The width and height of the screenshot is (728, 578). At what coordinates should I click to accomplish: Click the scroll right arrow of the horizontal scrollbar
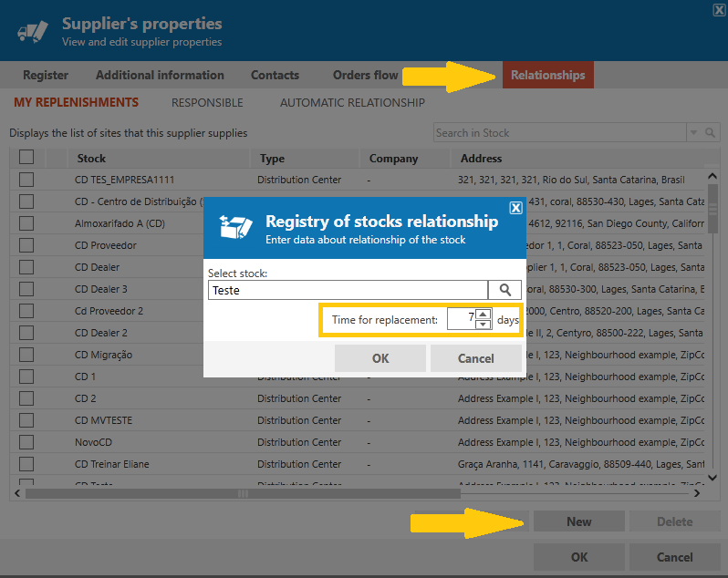tap(697, 493)
